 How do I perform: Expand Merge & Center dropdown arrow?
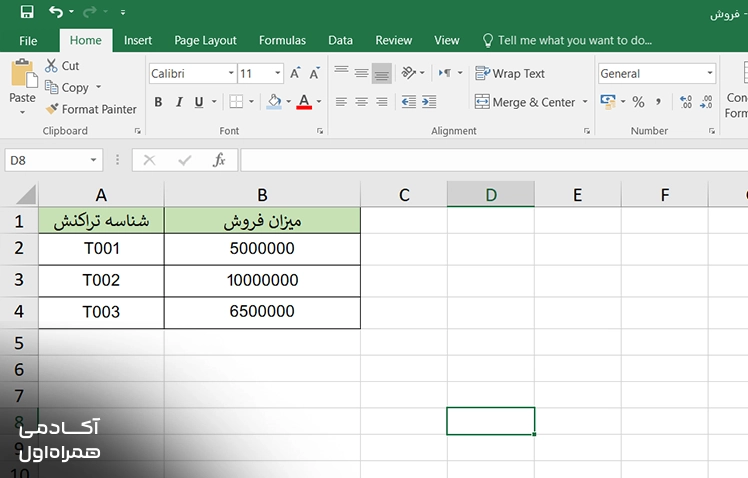pos(585,102)
